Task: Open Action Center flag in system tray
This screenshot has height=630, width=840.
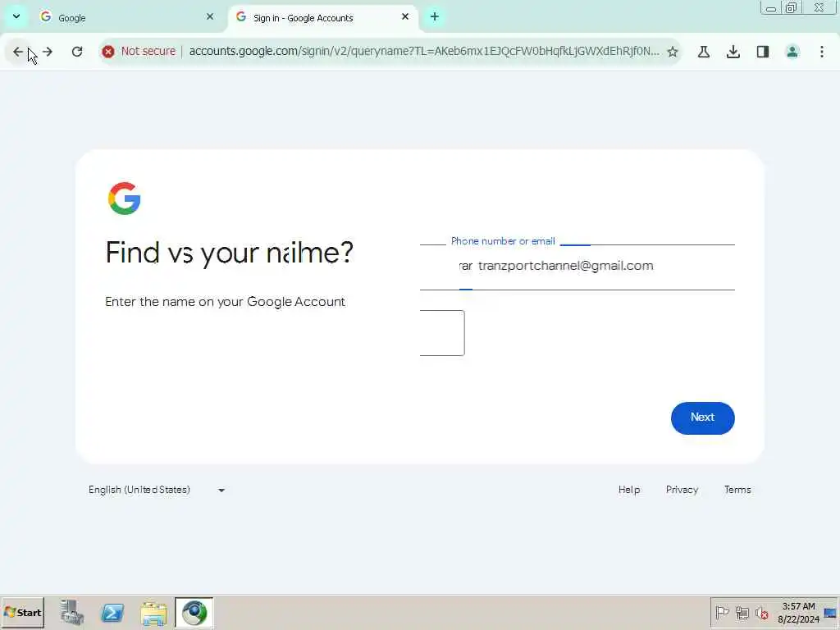Action: (x=722, y=612)
